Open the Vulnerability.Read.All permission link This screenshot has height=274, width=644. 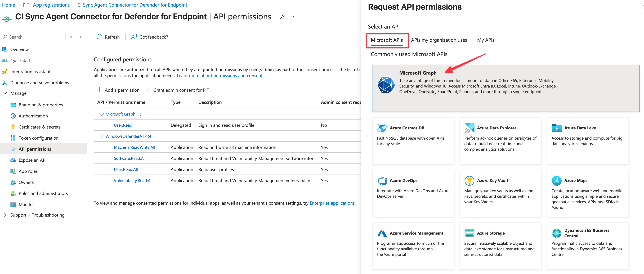coord(133,181)
